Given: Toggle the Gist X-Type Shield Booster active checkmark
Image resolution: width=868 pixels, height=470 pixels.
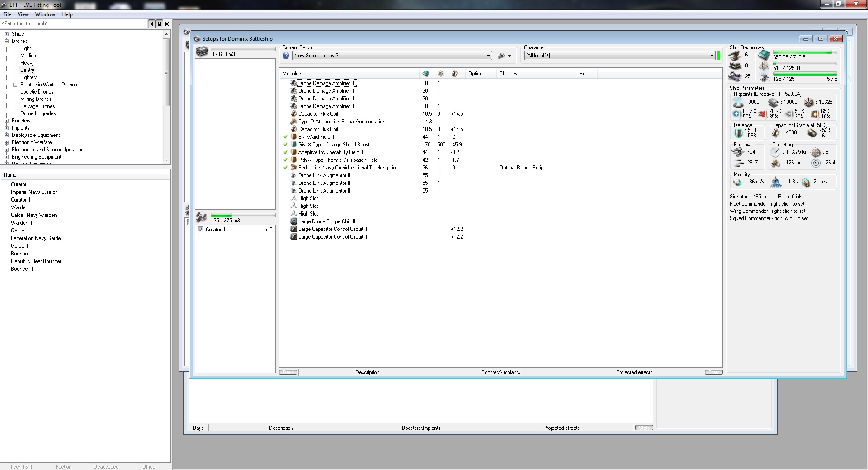Looking at the screenshot, I should [x=285, y=145].
